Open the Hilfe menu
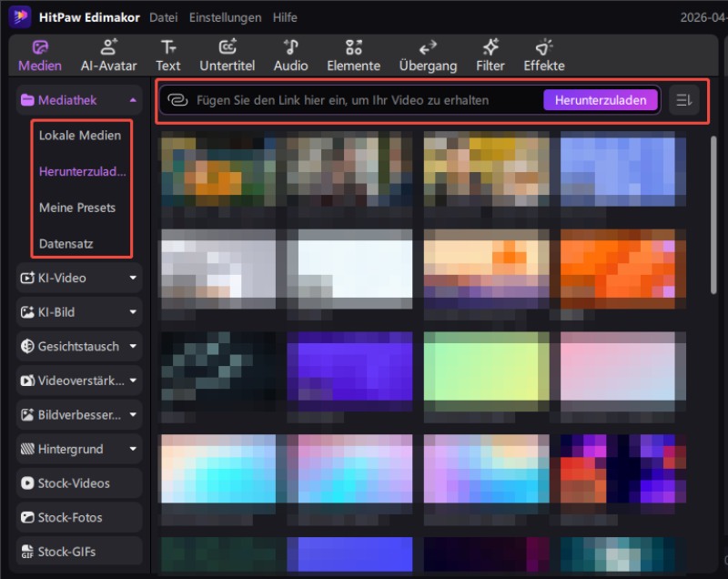Image resolution: width=728 pixels, height=579 pixels. pyautogui.click(x=285, y=17)
